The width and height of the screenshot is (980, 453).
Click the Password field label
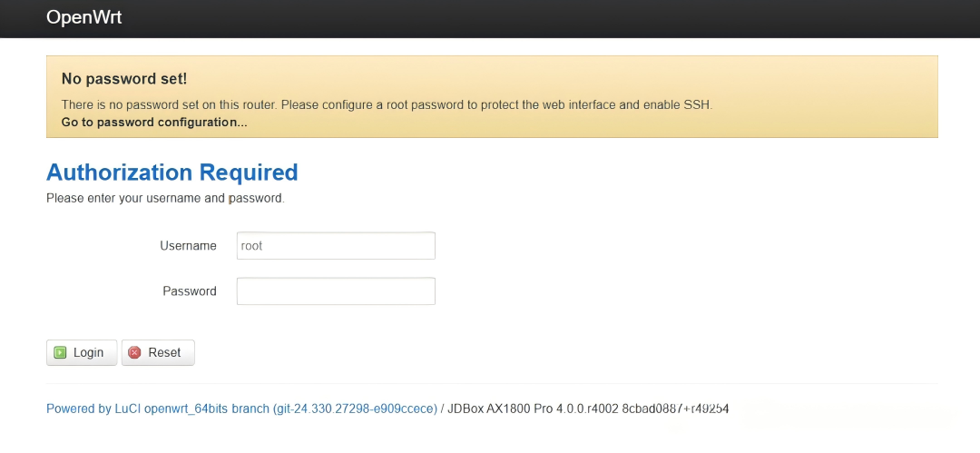190,291
